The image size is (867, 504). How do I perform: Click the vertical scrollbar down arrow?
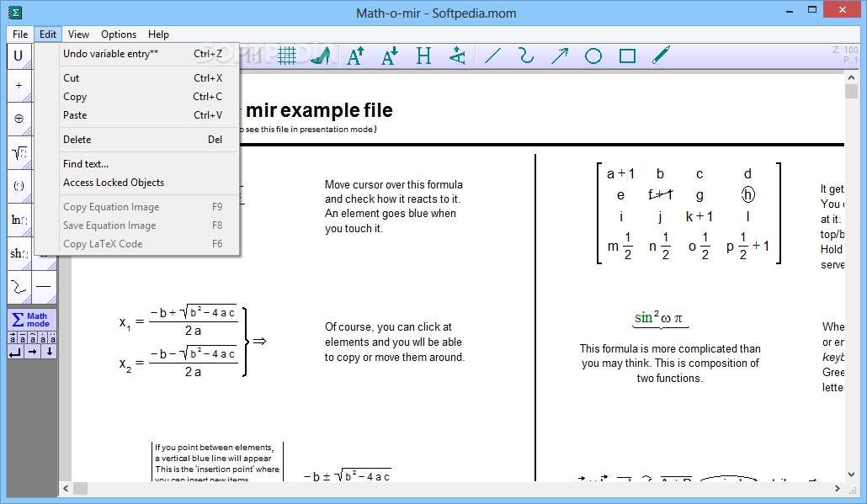point(852,475)
